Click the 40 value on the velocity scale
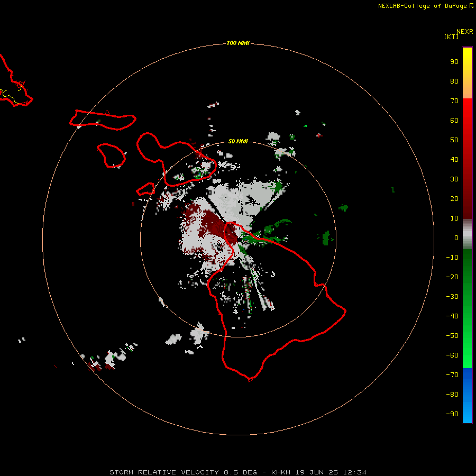476x476 pixels. (454, 160)
